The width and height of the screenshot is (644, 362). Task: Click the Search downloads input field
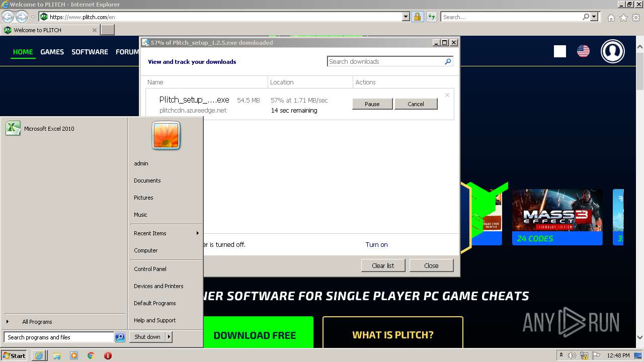pos(385,61)
